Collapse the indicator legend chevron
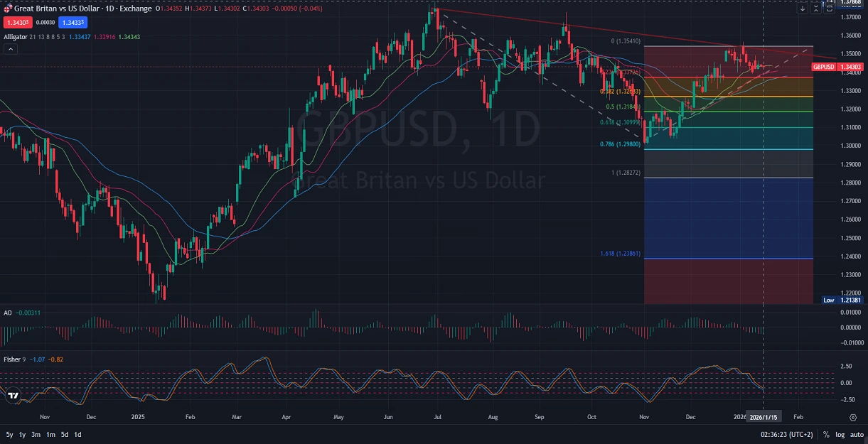868x444 pixels. [x=11, y=48]
